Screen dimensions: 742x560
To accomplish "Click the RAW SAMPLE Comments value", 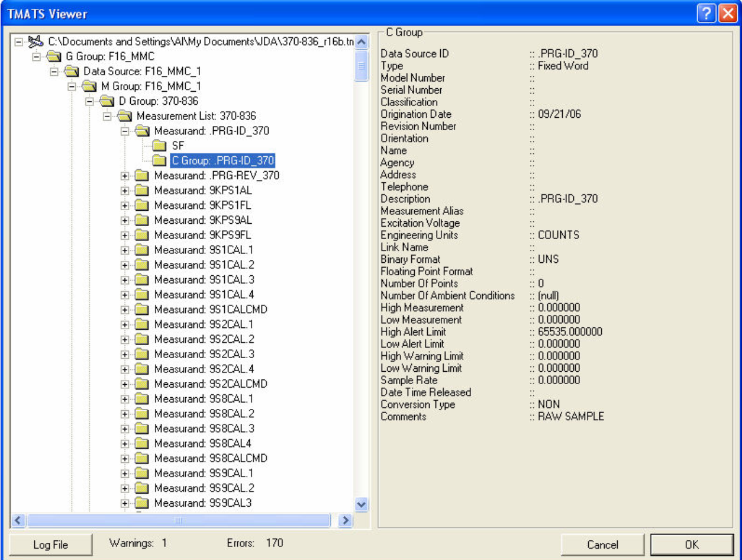I will pos(571,417).
